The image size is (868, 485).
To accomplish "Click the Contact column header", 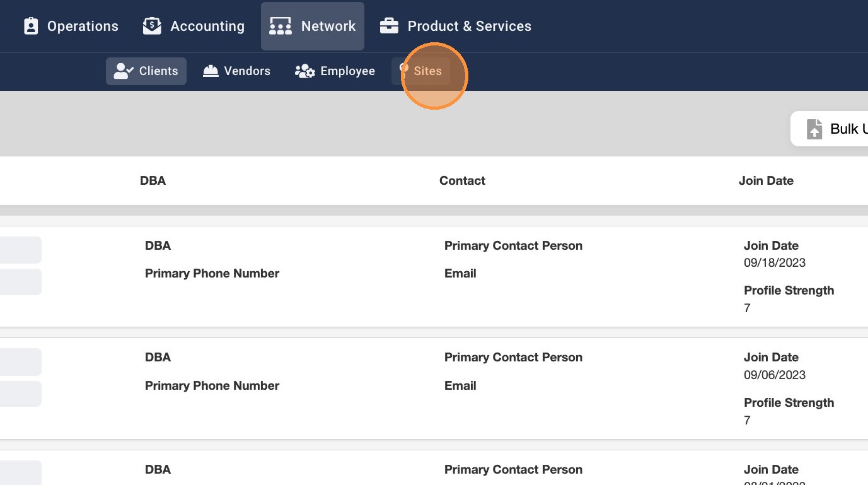I will (x=462, y=180).
